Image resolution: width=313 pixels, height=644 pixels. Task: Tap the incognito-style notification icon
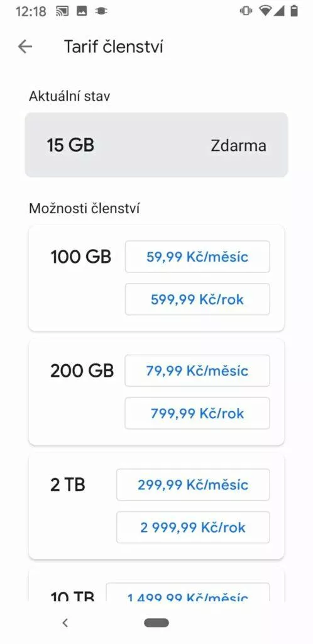[x=101, y=11]
